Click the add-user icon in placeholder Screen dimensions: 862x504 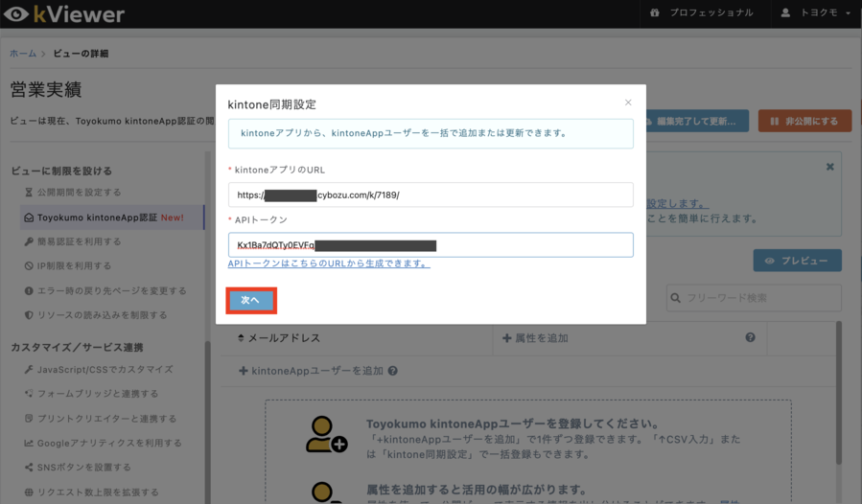pos(325,434)
